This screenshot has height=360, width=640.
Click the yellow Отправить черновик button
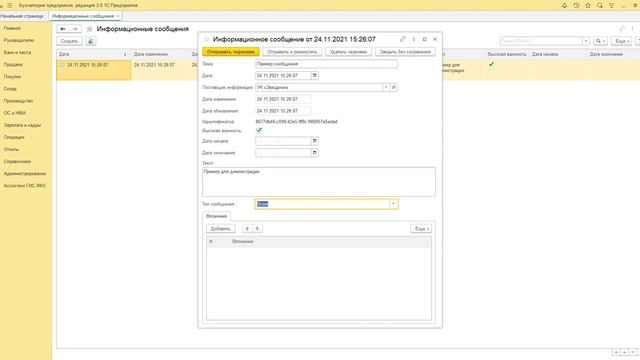[x=231, y=52]
